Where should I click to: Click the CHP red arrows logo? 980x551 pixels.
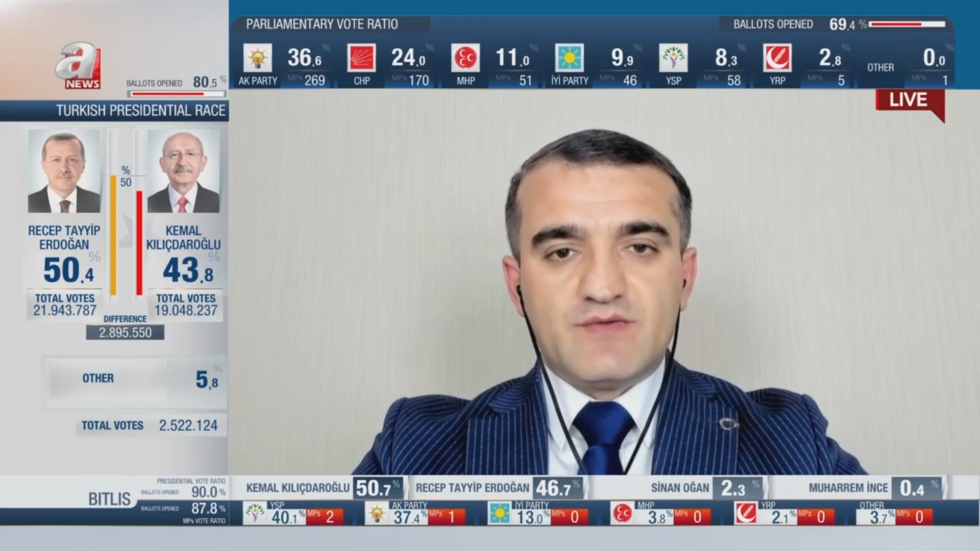[x=361, y=58]
